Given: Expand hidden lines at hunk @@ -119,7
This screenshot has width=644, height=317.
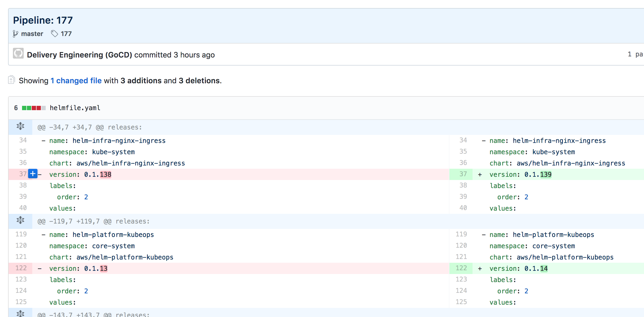Looking at the screenshot, I should click(20, 221).
